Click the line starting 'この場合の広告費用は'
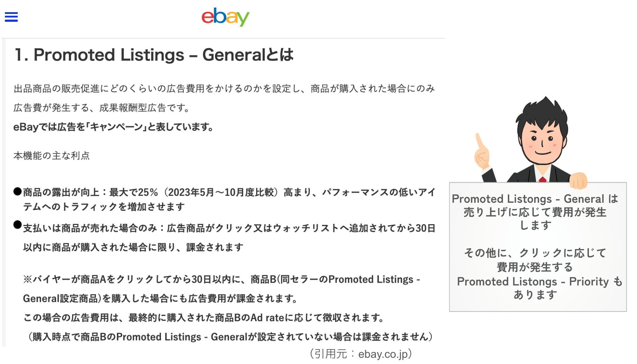Viewport: 637px width, 364px height. pos(204,318)
